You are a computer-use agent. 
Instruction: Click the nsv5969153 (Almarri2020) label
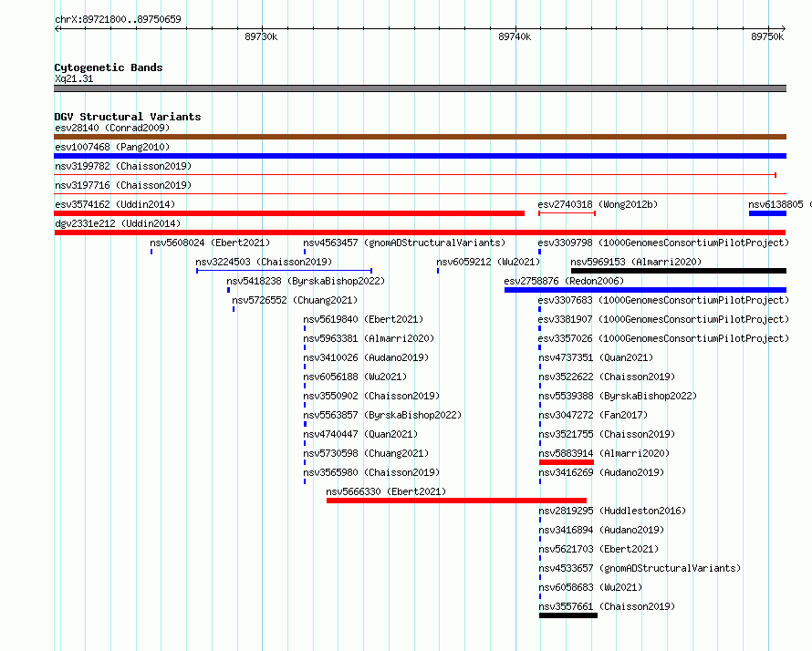(636, 262)
